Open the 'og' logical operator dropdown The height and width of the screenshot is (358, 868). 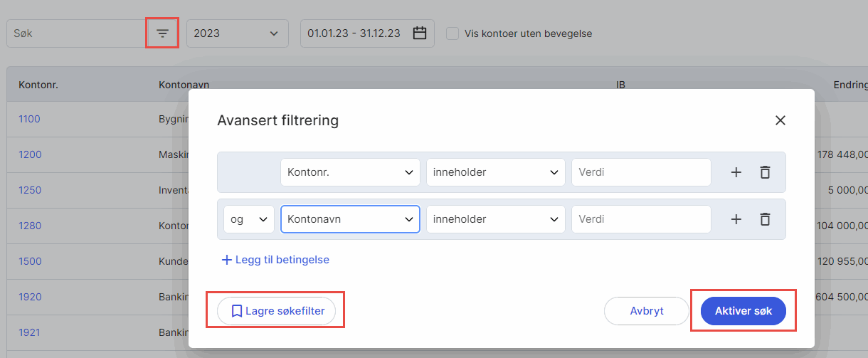click(248, 219)
